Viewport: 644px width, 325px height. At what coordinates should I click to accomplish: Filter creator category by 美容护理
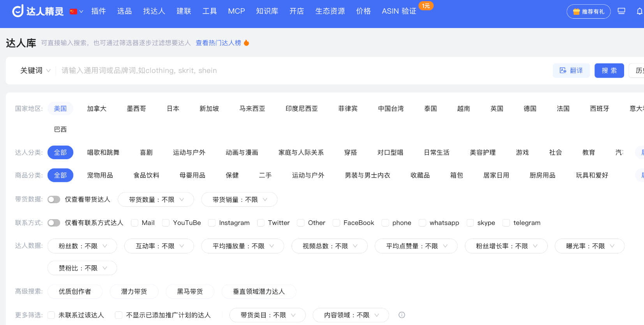483,153
